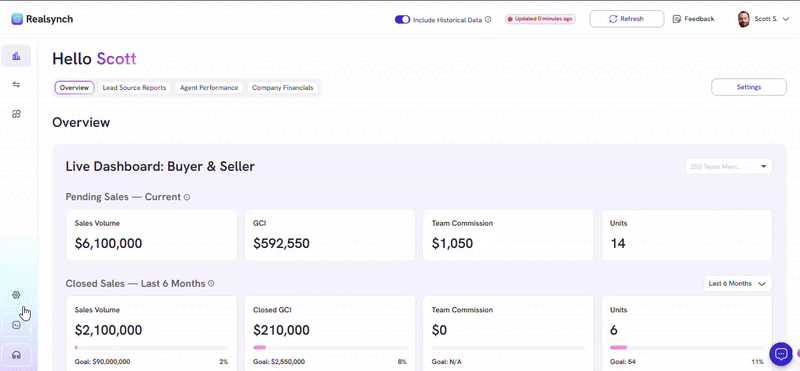
Task: Click the Refresh button
Action: 627,19
